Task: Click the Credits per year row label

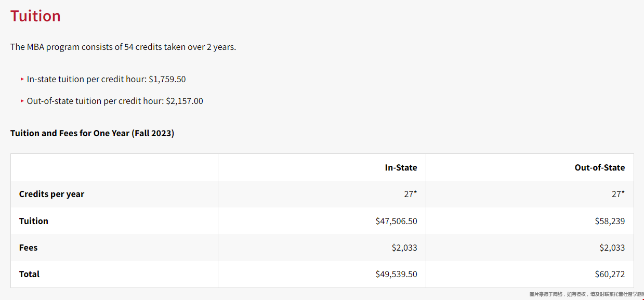Action: pos(51,194)
